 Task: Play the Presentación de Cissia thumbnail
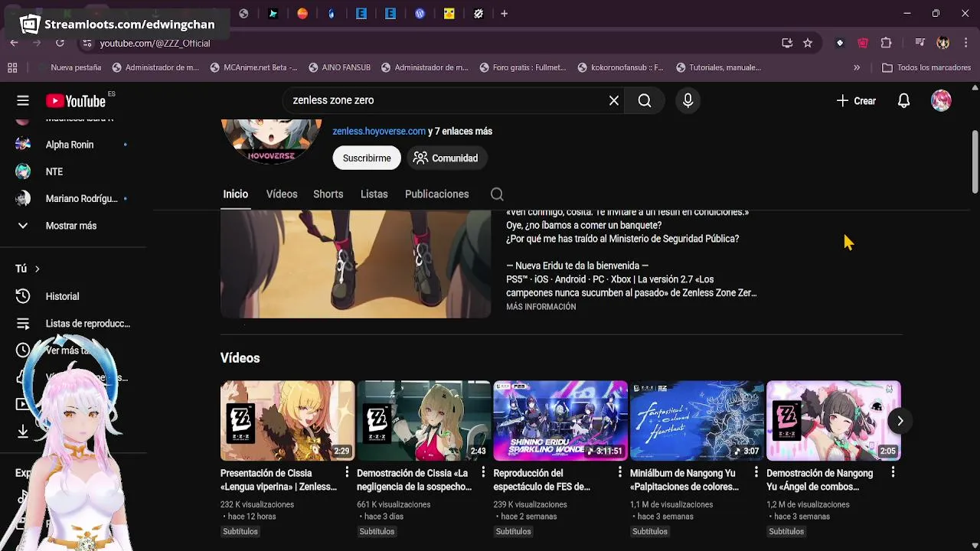pos(287,420)
